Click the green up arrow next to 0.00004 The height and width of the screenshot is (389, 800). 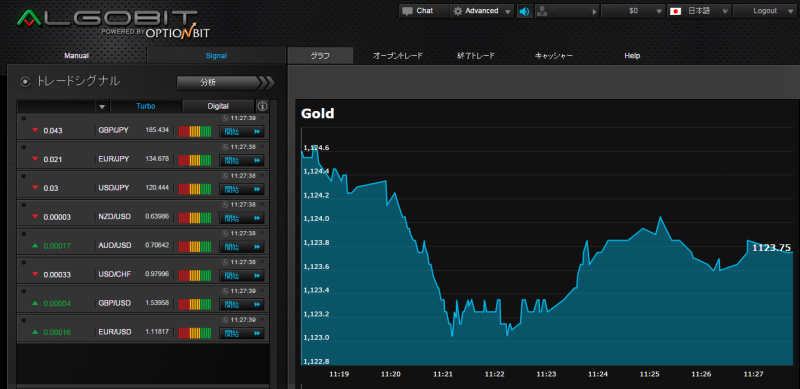click(x=35, y=303)
